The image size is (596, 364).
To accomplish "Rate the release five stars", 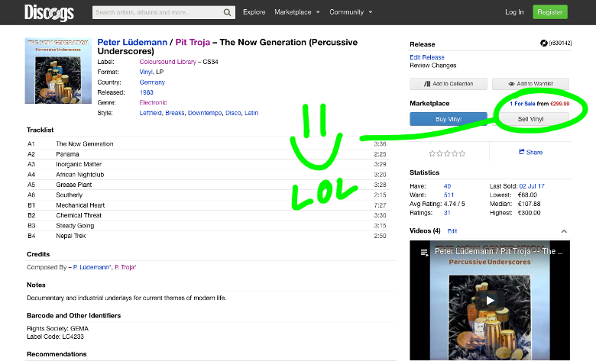I will 462,153.
